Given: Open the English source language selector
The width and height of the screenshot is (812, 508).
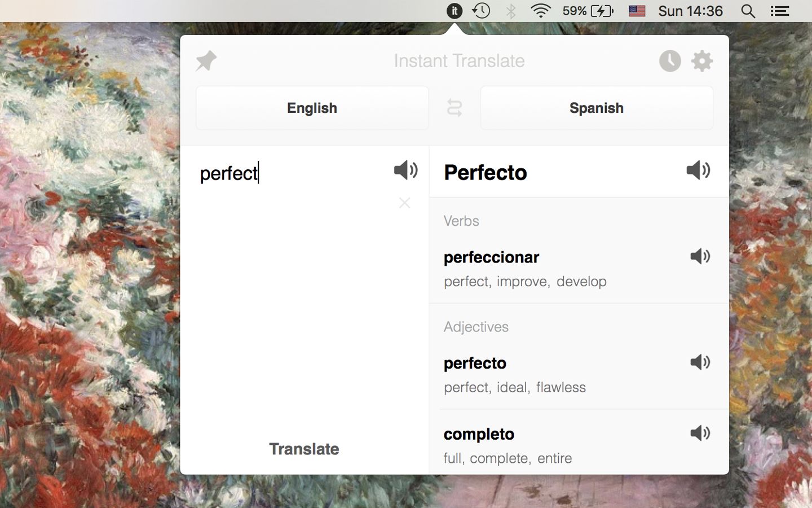Looking at the screenshot, I should tap(312, 108).
